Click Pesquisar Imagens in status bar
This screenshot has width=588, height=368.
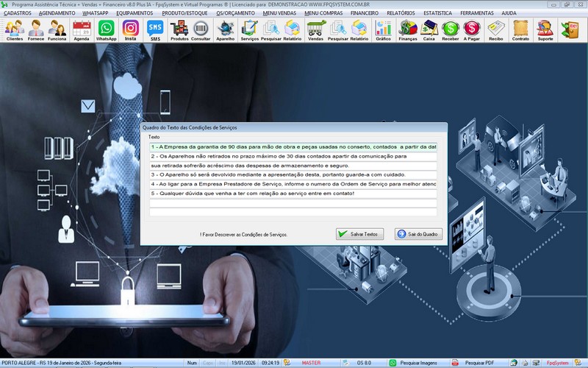tap(418, 363)
